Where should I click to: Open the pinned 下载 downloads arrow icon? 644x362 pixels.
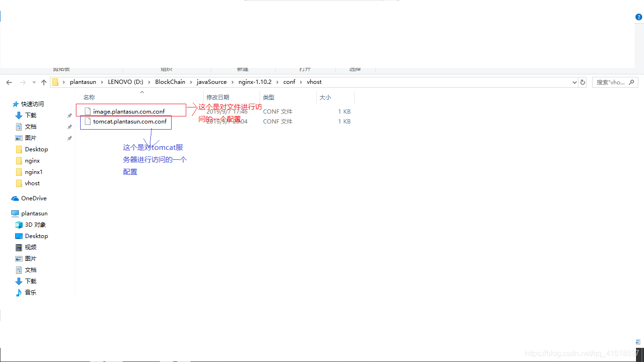19,115
